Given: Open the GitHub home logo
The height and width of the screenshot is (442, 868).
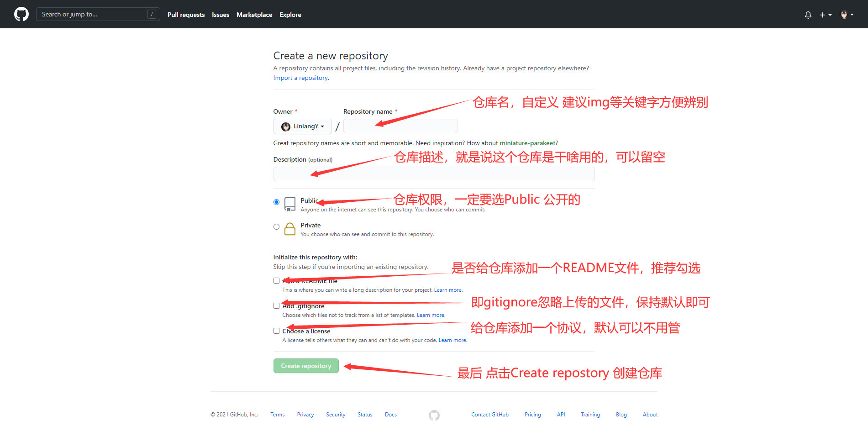Looking at the screenshot, I should 21,14.
